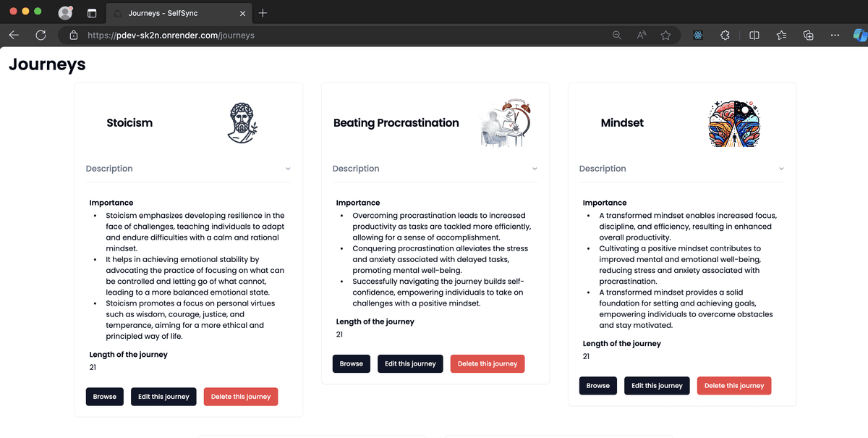Expand the Stoicism Description chevron
The width and height of the screenshot is (868, 438).
pos(288,169)
